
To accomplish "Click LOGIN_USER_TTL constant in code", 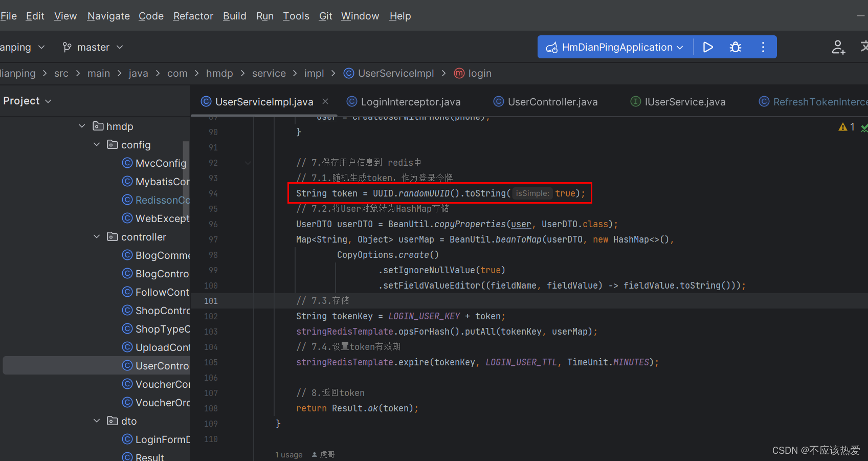I will [521, 362].
